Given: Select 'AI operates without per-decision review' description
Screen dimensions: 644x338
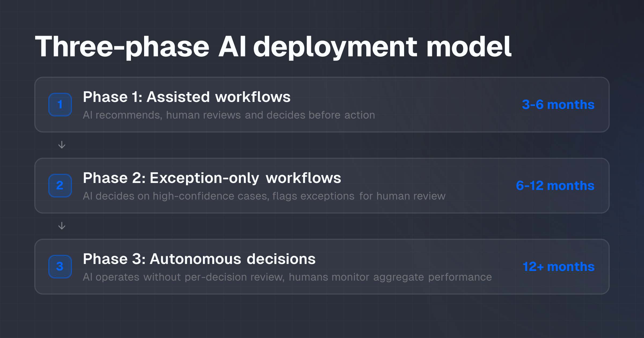Looking at the screenshot, I should pos(287,277).
